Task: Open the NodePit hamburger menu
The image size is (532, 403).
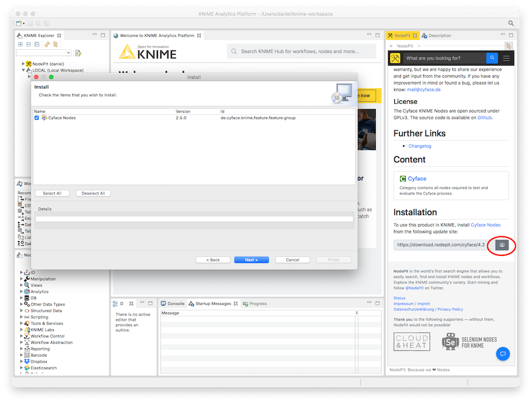Action: (506, 58)
